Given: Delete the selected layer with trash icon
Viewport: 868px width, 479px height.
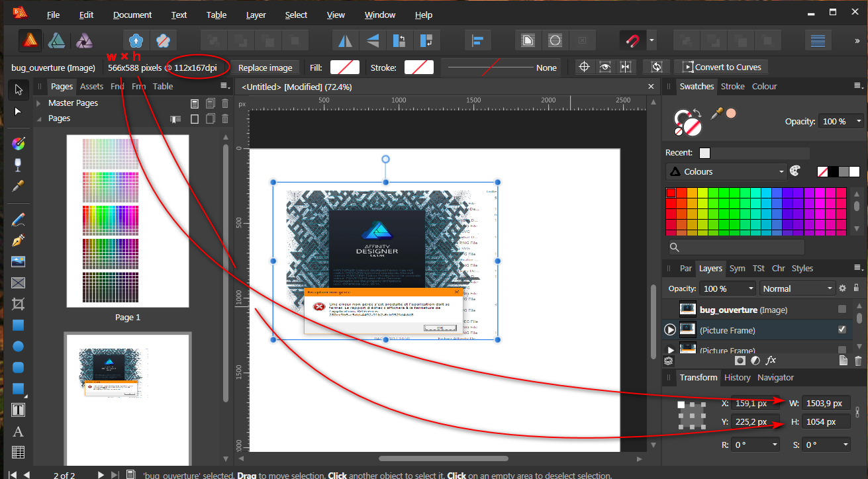Looking at the screenshot, I should coord(858,361).
